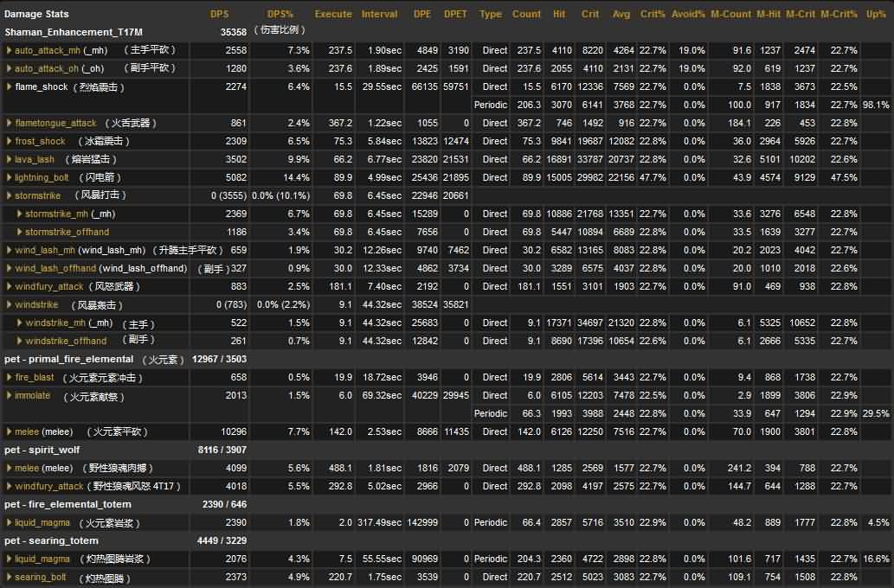Viewport: 894px width, 588px height.
Task: Click the Up% column header
Action: [876, 14]
